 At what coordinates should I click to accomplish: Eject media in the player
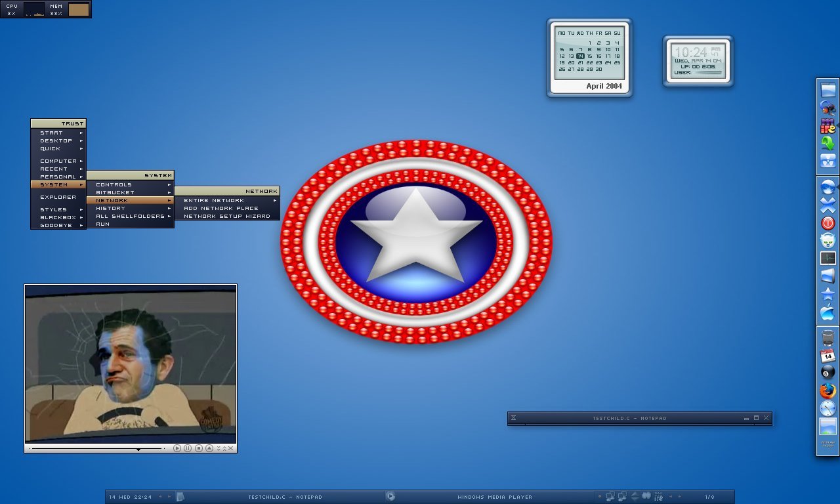(209, 448)
